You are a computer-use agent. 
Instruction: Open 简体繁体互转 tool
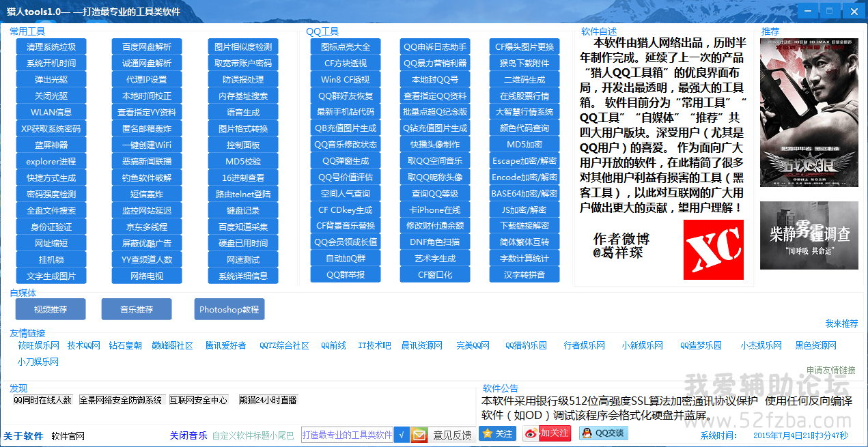pos(524,242)
